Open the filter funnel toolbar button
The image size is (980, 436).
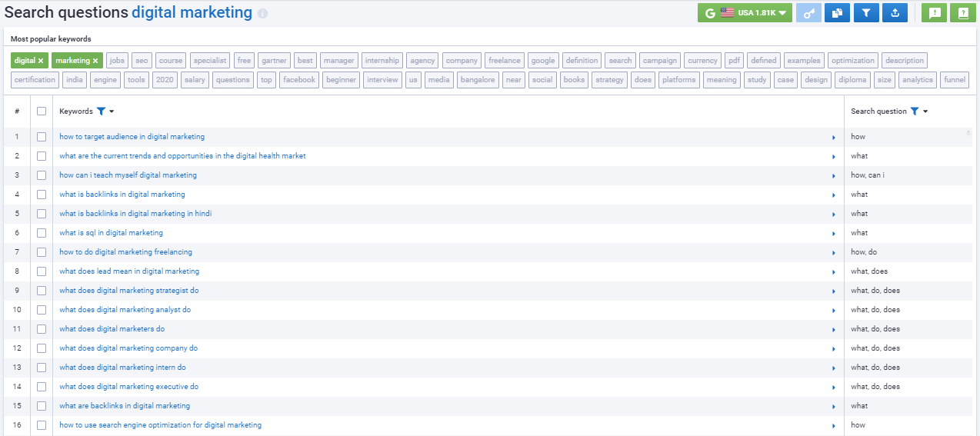(x=865, y=13)
